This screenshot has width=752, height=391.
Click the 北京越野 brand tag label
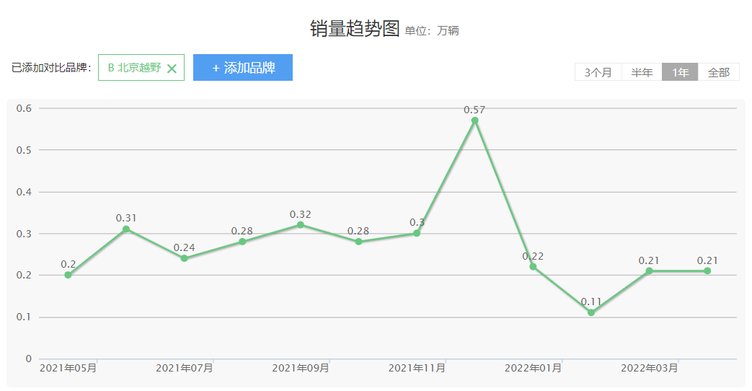134,68
